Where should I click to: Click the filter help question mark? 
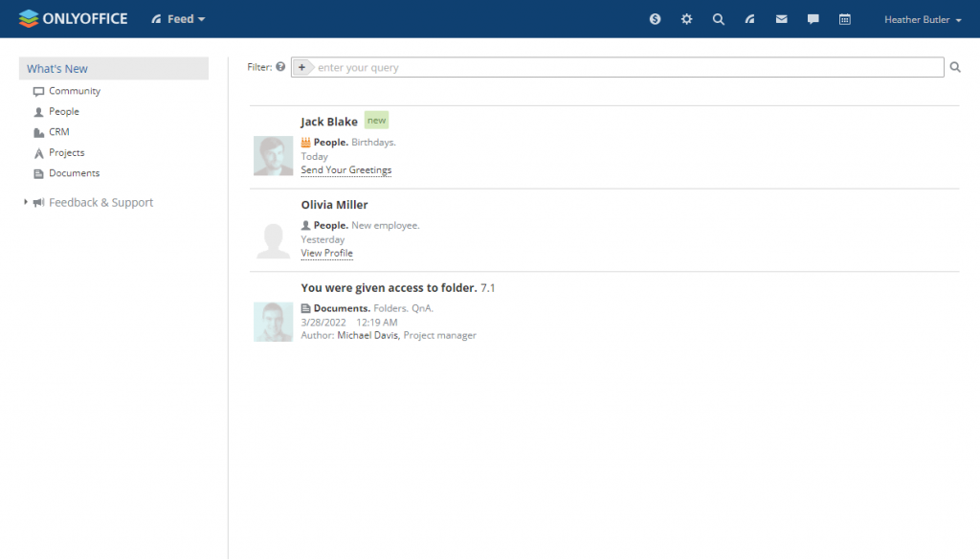[x=279, y=67]
